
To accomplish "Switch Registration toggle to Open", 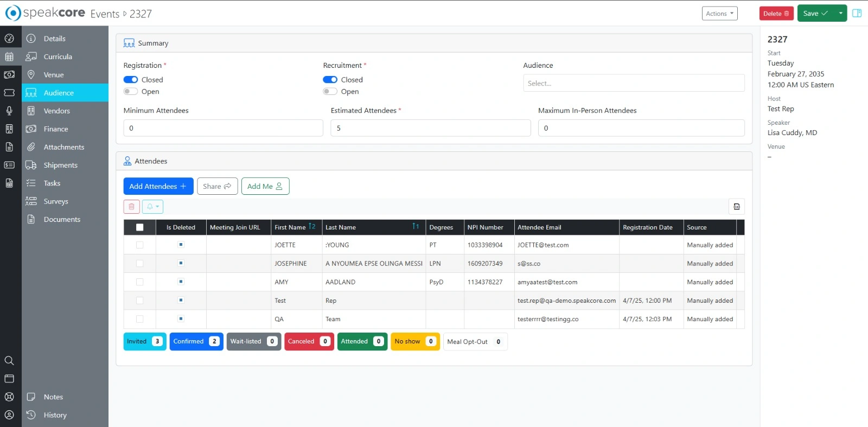I will pos(131,92).
